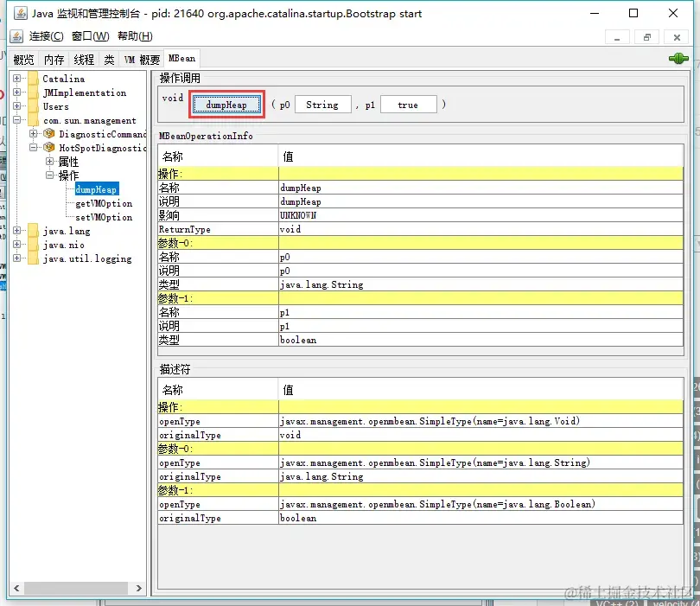Screen dimensions: 700x606
Task: Switch to the 线程 tab
Action: [x=84, y=60]
